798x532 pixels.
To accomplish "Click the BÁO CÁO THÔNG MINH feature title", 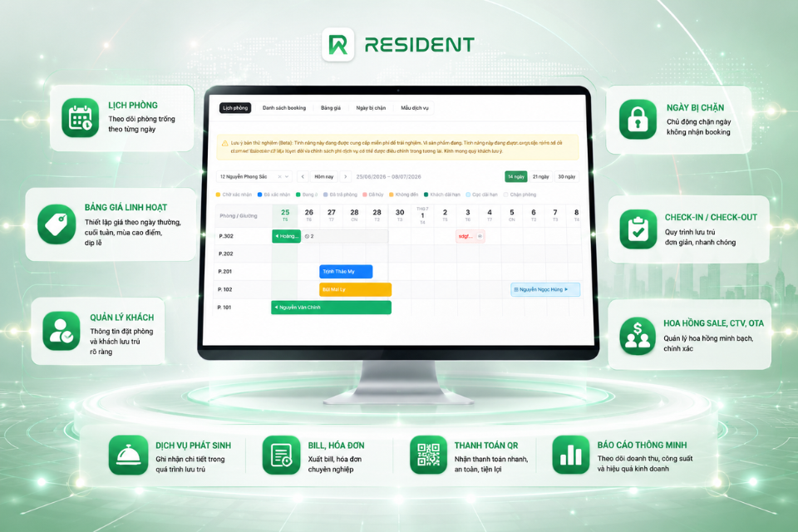I will click(642, 445).
